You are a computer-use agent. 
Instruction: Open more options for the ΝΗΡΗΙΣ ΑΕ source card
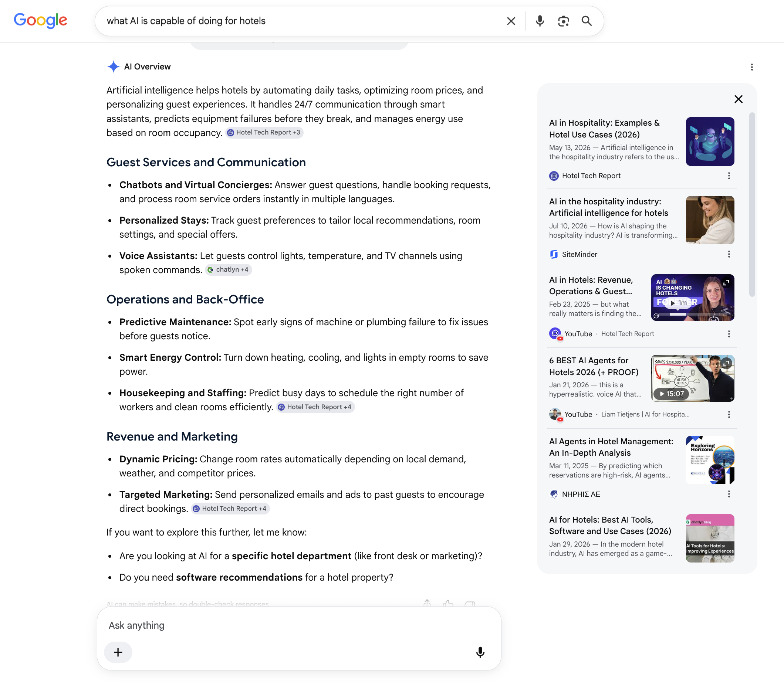729,494
